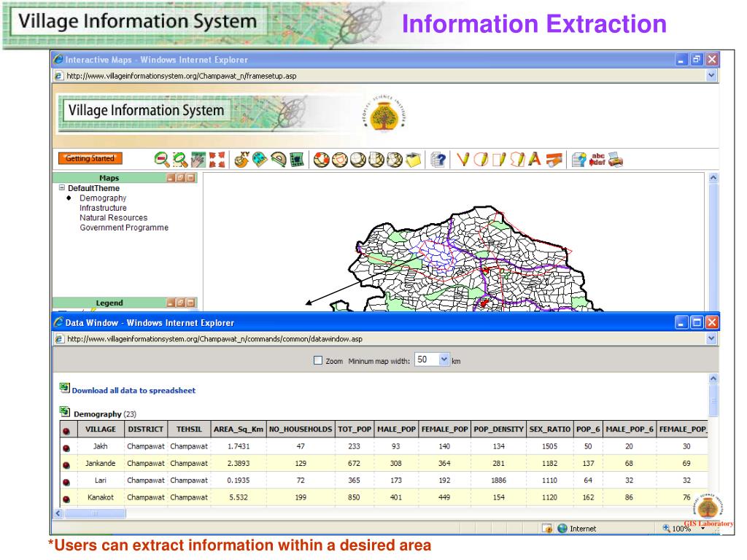Click the Internet zone status bar entry
The height and width of the screenshot is (560, 747).
coord(576,529)
